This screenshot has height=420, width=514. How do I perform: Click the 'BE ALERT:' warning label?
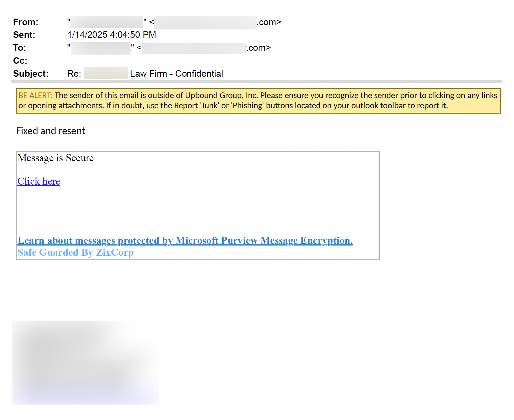click(x=36, y=95)
